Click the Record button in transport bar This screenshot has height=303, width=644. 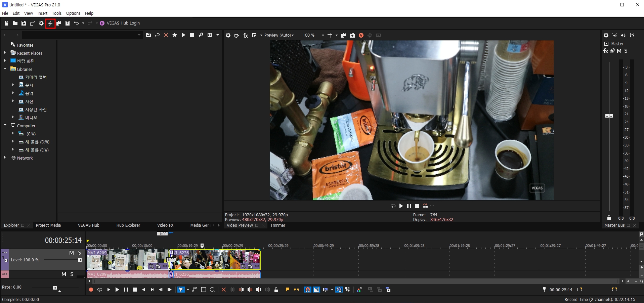91,290
